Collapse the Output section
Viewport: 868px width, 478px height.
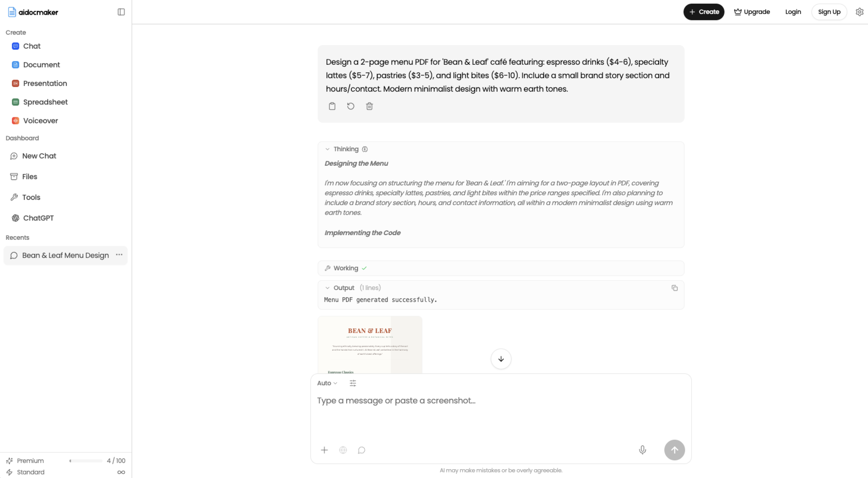coord(327,287)
